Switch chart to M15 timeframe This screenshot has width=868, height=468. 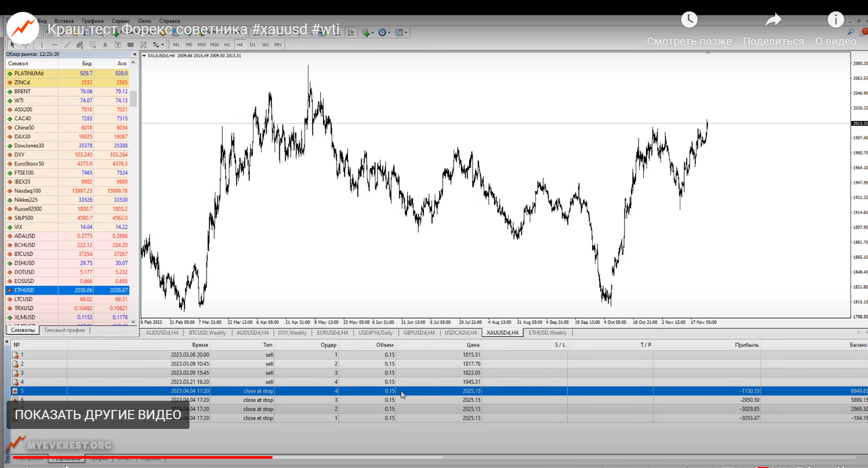pyautogui.click(x=202, y=45)
